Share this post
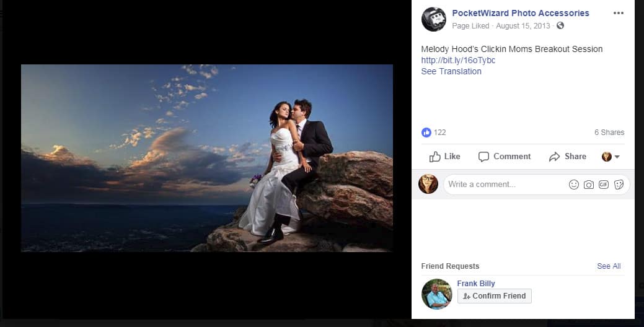 [568, 157]
